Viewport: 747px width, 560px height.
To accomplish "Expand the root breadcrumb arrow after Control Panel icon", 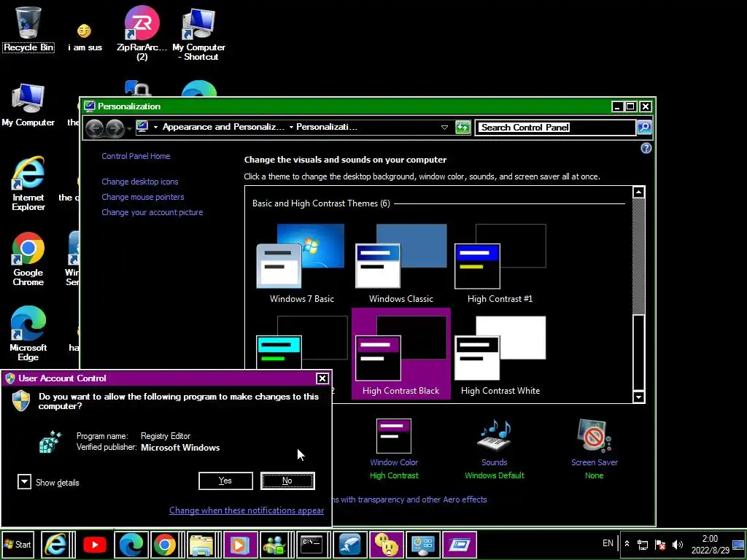I will (155, 127).
